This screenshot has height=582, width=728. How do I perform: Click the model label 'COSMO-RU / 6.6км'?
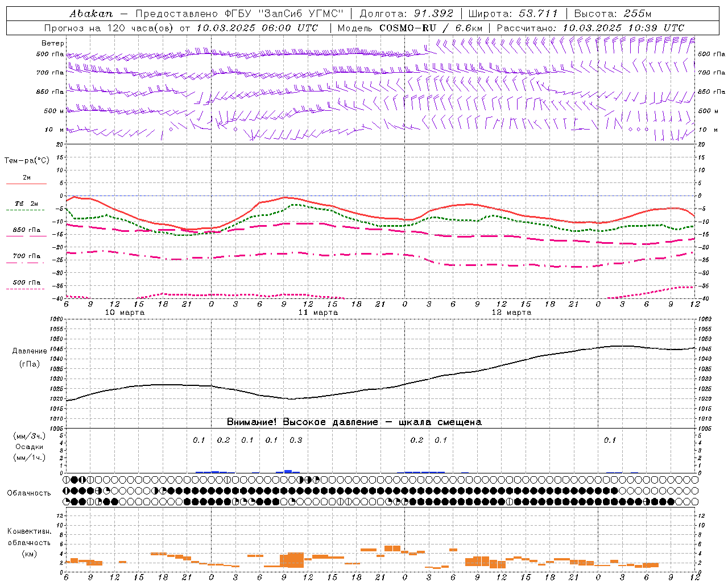pos(432,28)
